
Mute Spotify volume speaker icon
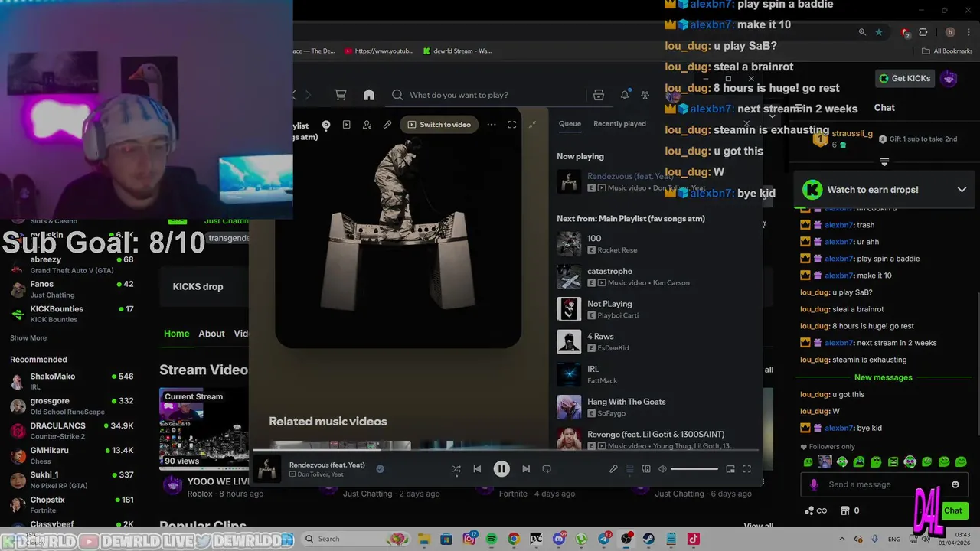click(x=663, y=469)
